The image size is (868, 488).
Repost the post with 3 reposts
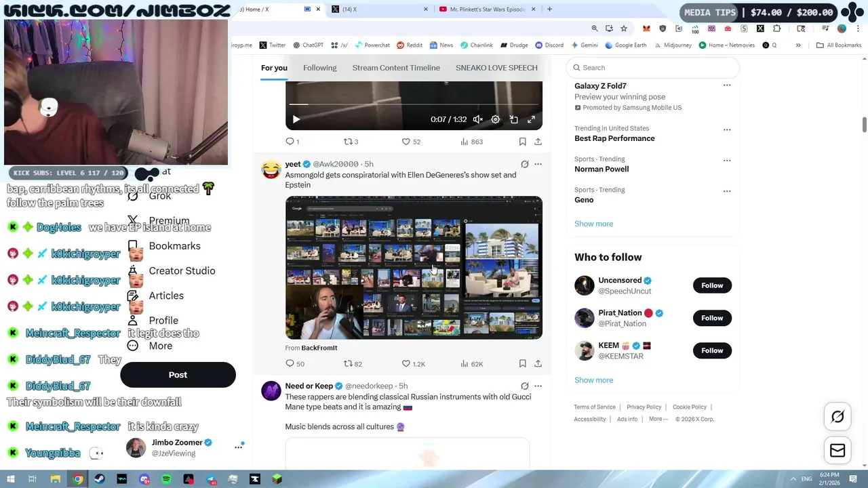[351, 142]
